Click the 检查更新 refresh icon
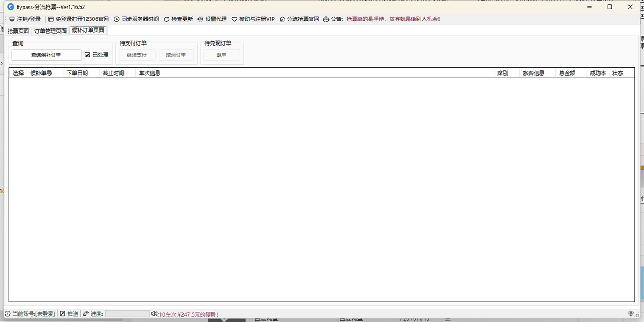Image resolution: width=644 pixels, height=322 pixels. tap(166, 19)
